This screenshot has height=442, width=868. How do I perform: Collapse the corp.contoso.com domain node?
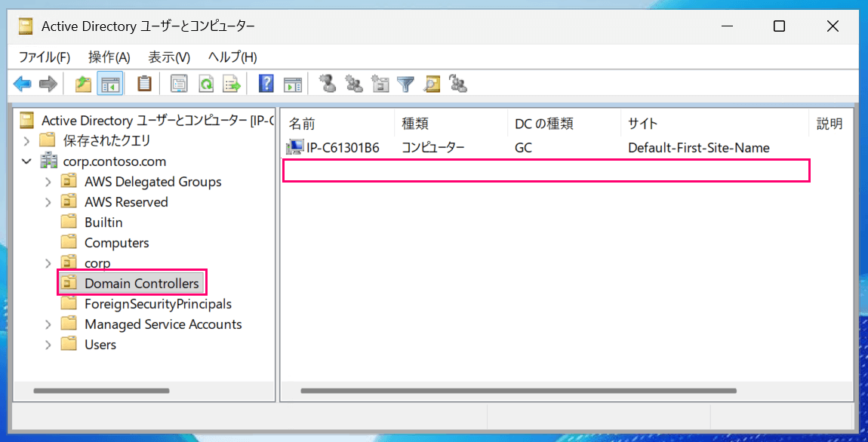coord(26,161)
